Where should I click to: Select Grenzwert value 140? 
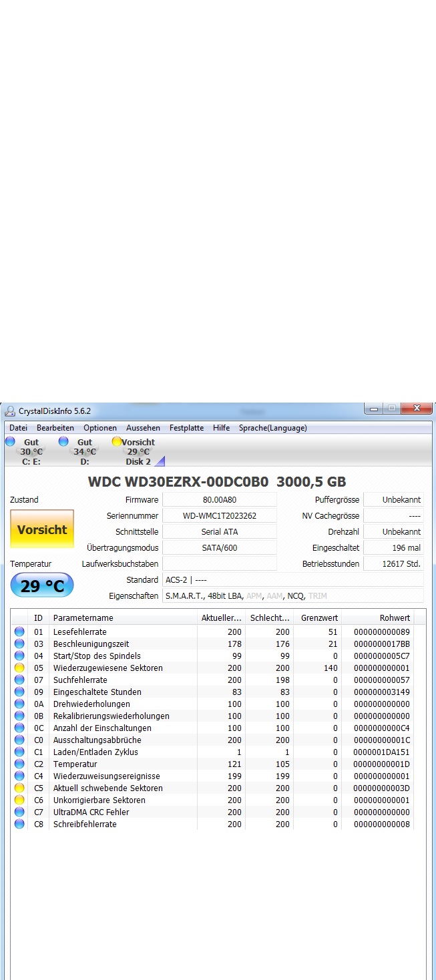pos(331,668)
